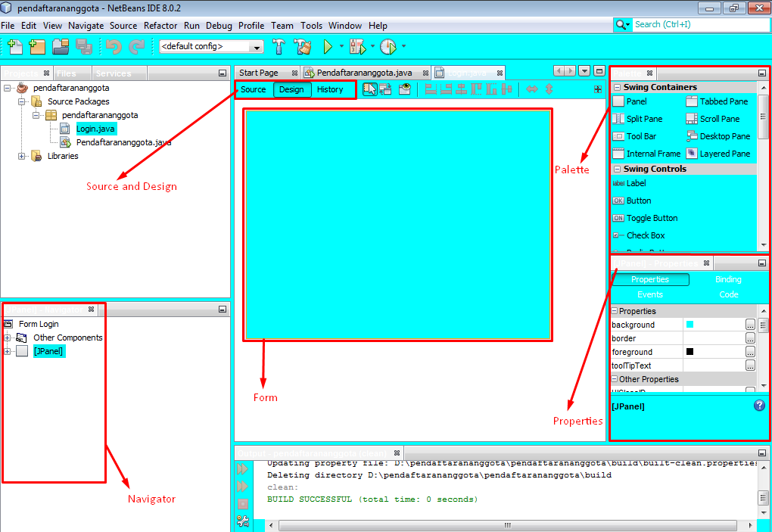This screenshot has width=772, height=532.
Task: Expand the Libraries tree node
Action: pyautogui.click(x=22, y=156)
